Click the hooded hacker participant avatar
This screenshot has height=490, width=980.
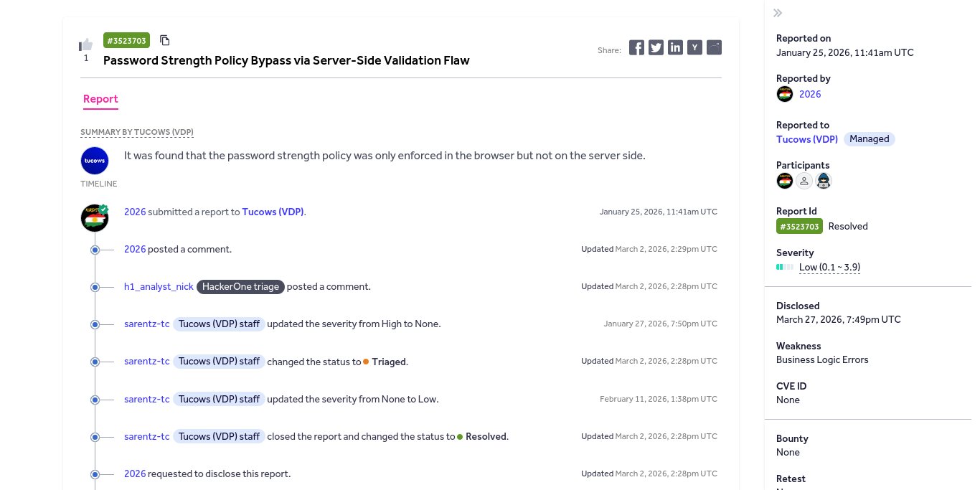click(824, 181)
